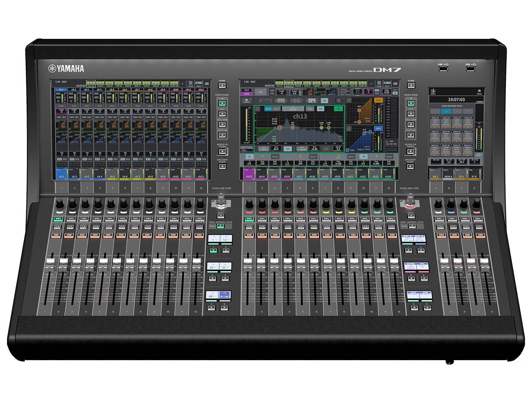The image size is (532, 399).
Task: Toggle the green EQ on button
Action: point(338,109)
